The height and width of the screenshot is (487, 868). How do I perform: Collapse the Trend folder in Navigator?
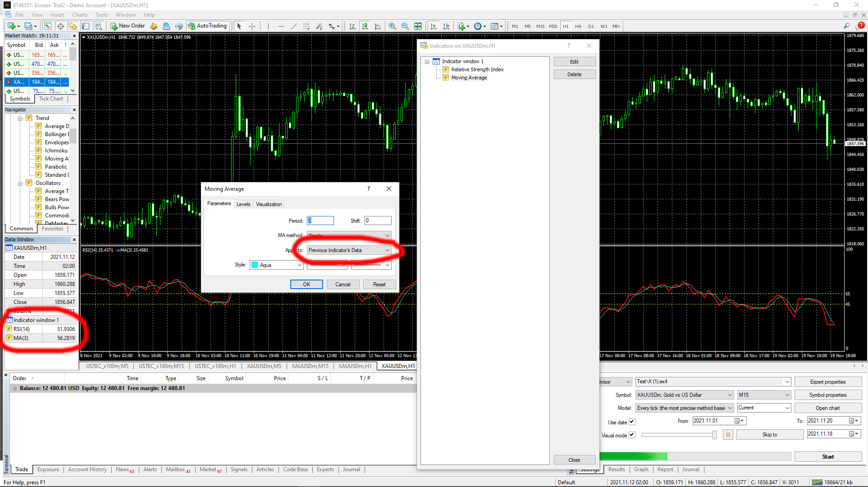point(20,119)
